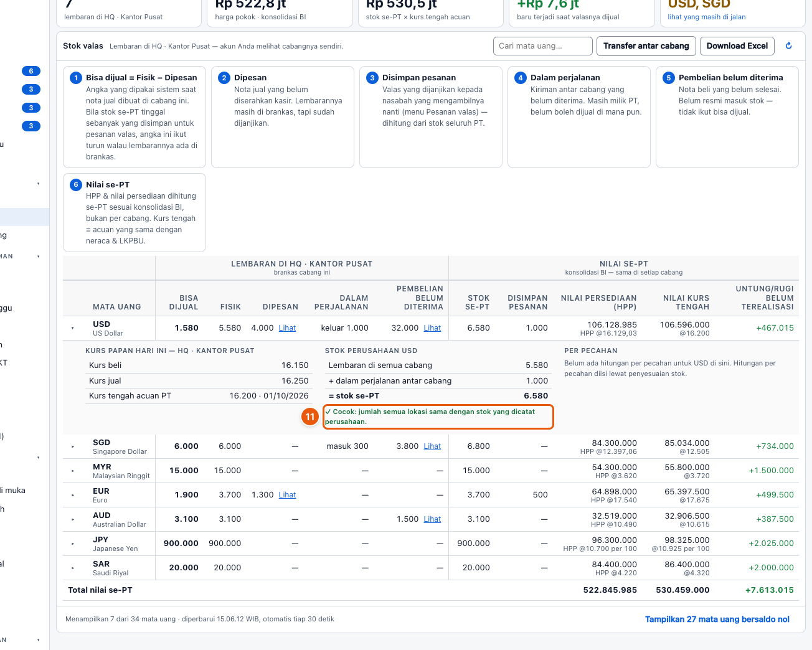Expand the JPY Japanese Yen row
The height and width of the screenshot is (650, 812).
[73, 544]
